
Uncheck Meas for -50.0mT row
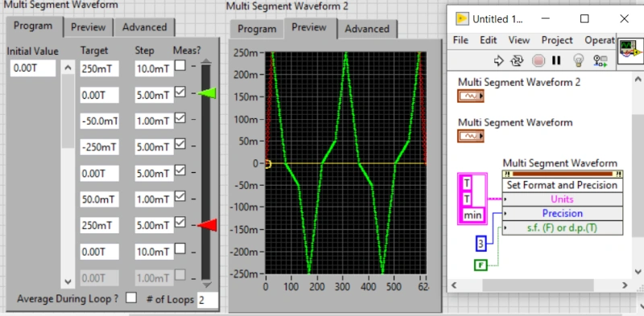pyautogui.click(x=180, y=118)
